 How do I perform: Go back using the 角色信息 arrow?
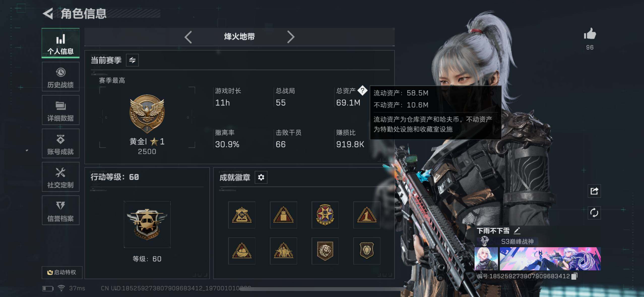click(x=48, y=13)
